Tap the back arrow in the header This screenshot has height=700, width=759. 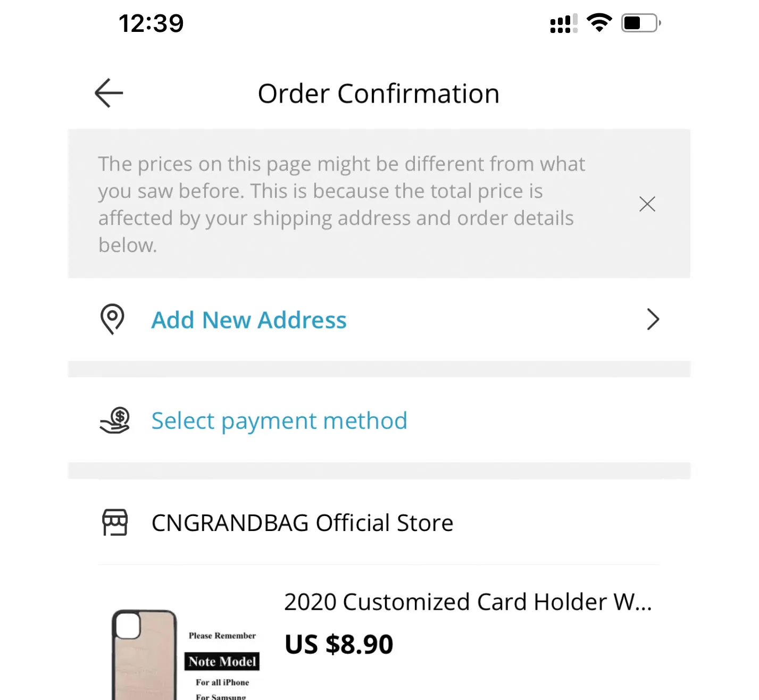coord(109,93)
